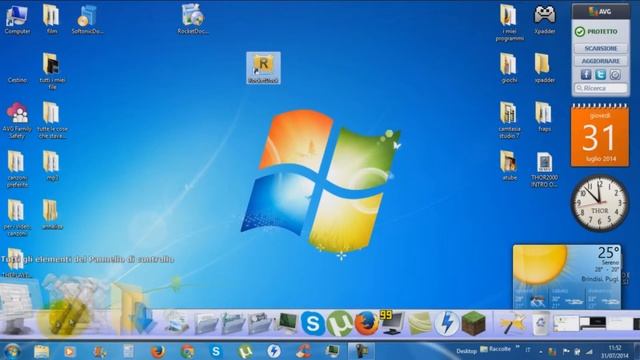Image resolution: width=640 pixels, height=360 pixels.
Task: Click the IT language indicator
Action: coord(528,350)
